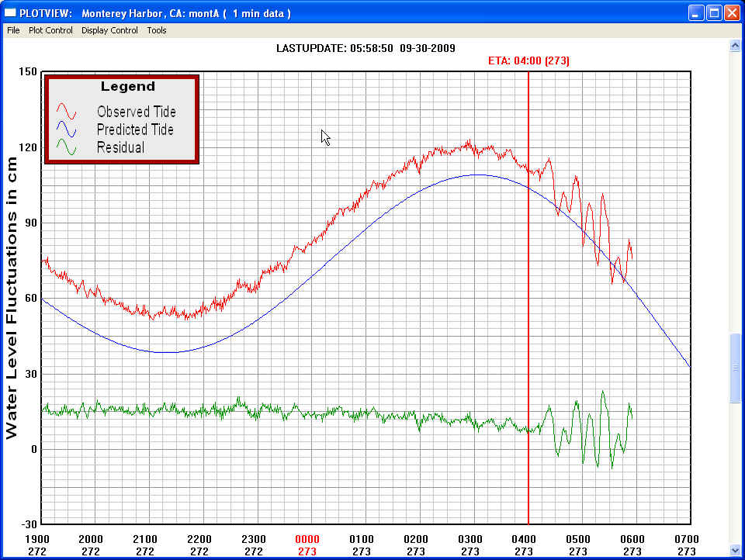Screen dimensions: 745x560
Task: Close the PLOTVIEW window
Action: 732,13
